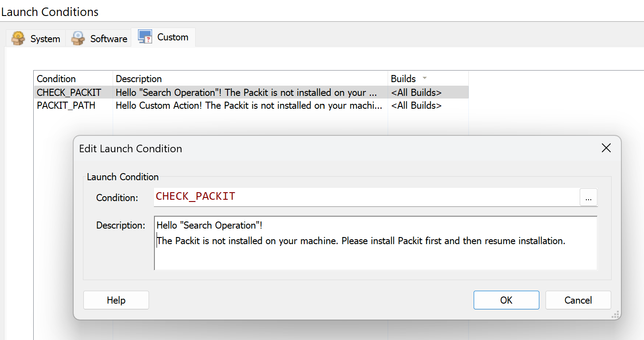Image resolution: width=644 pixels, height=340 pixels.
Task: Confirm the dialog with OK
Action: point(507,300)
